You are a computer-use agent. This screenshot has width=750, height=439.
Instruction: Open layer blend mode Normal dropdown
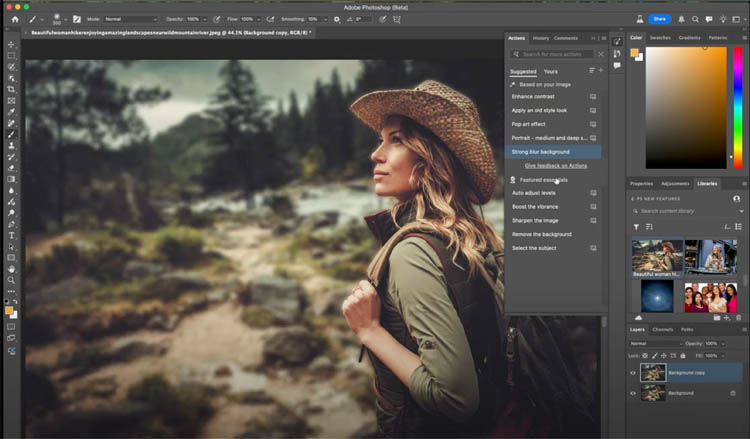click(x=655, y=343)
